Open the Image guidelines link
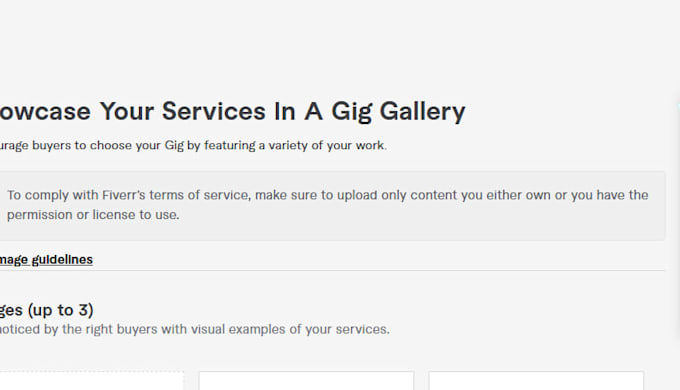Image resolution: width=680 pixels, height=390 pixels. (46, 259)
